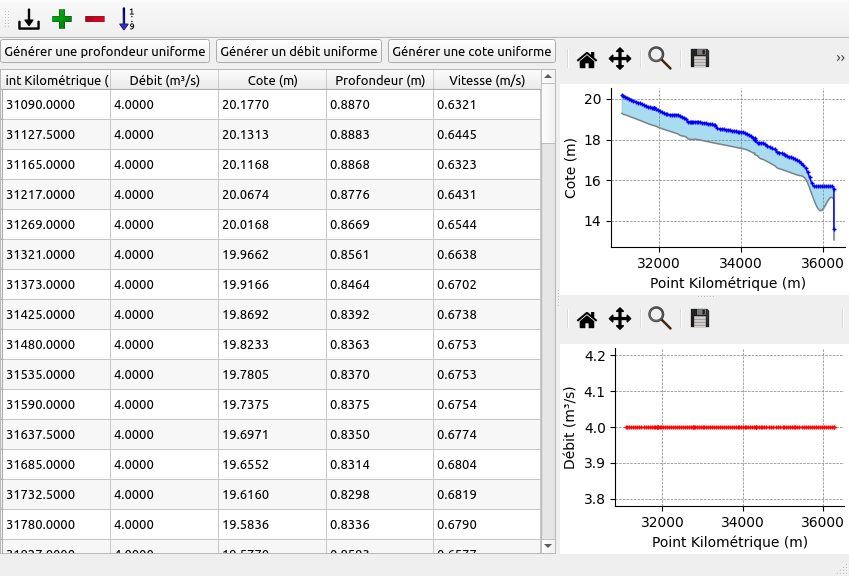
Task: Click 'Générer un débit uniforme' button
Action: (x=299, y=51)
